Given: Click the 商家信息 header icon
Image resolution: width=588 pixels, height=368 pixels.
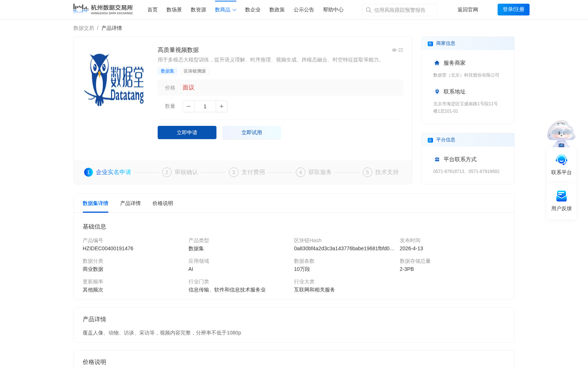Looking at the screenshot, I should pos(430,44).
